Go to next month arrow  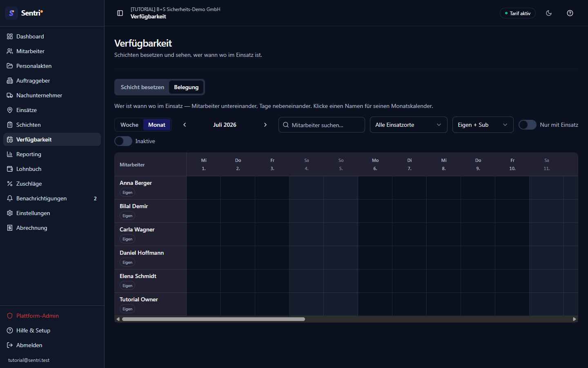coord(265,125)
